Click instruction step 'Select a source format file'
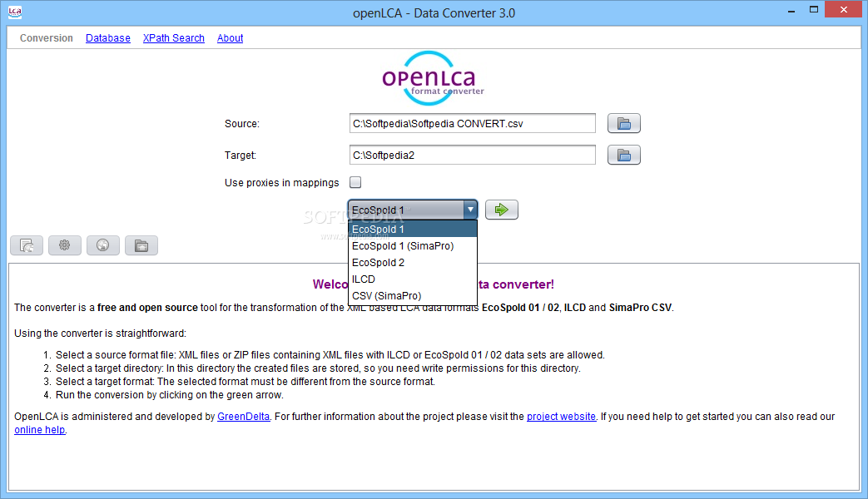This screenshot has width=868, height=499. coord(330,355)
